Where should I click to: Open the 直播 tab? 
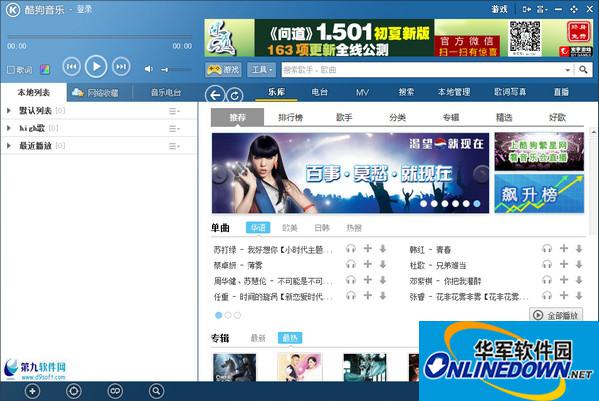click(x=561, y=92)
